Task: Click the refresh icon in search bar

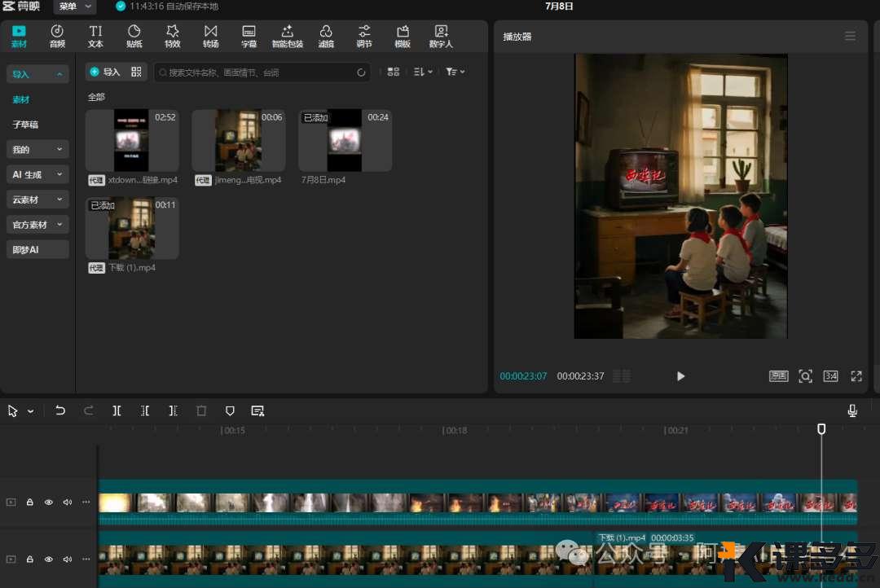Action: click(361, 72)
